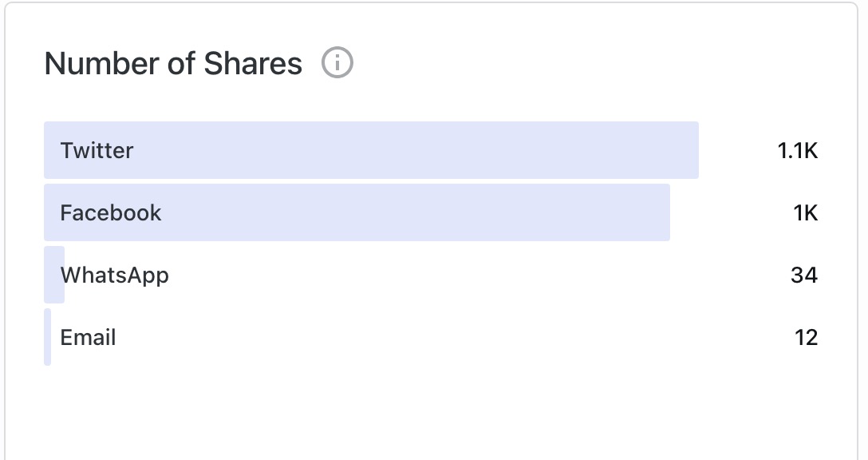Screen dimensions: 868x460
Task: Click the short WhatsApp progress bar
Action: [x=53, y=275]
